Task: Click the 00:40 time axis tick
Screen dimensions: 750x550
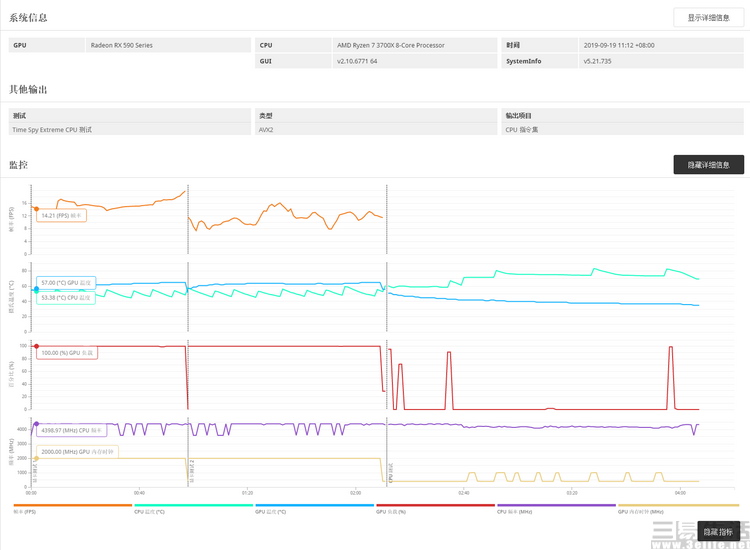Action: (139, 493)
